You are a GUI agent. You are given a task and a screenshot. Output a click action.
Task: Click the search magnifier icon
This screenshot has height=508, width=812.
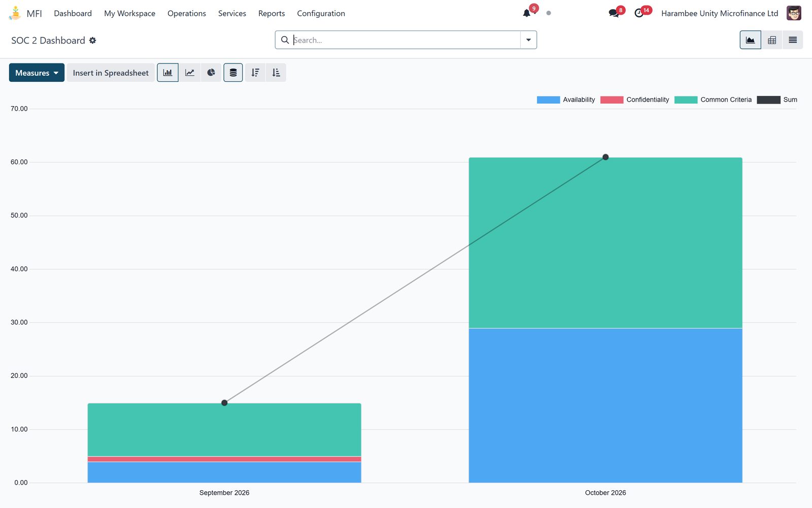pyautogui.click(x=285, y=40)
